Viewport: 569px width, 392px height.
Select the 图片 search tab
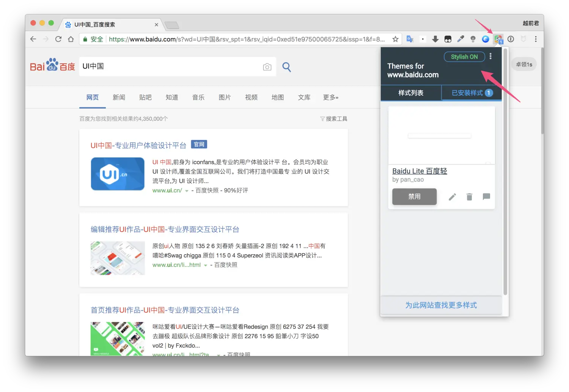pos(225,98)
